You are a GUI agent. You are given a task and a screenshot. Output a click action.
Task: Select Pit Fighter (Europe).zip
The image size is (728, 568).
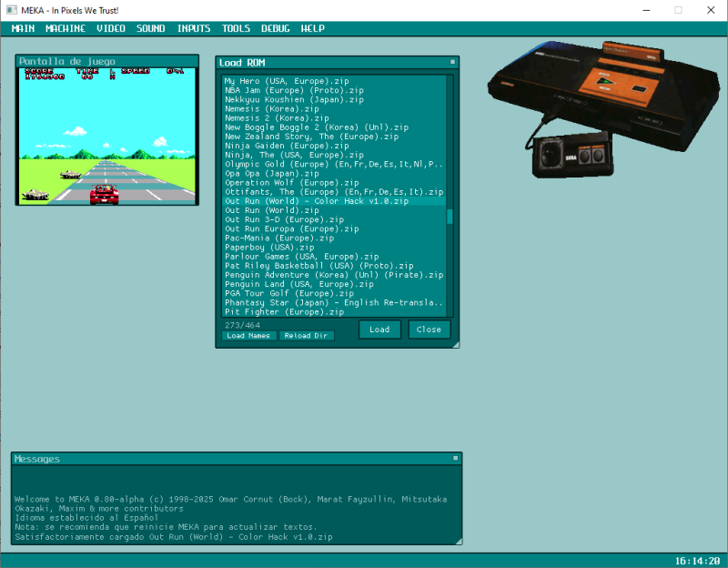(334, 312)
